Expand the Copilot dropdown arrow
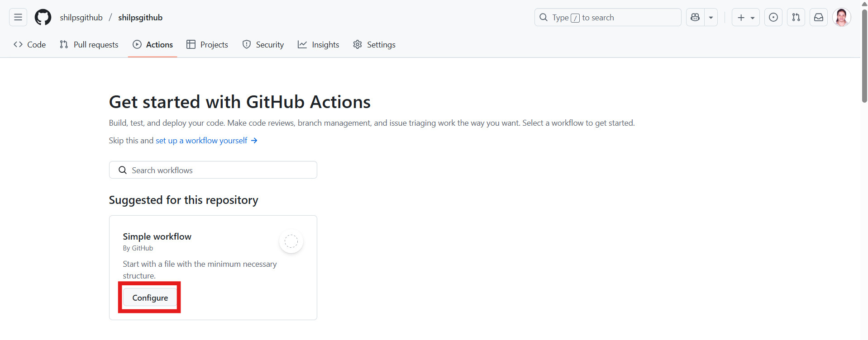 click(x=711, y=18)
